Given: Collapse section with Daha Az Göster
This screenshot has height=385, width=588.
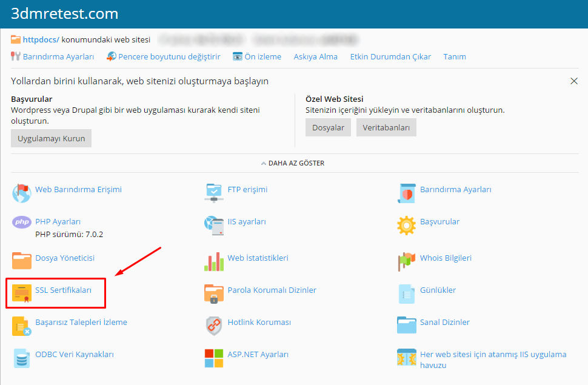Looking at the screenshot, I should click(x=293, y=163).
